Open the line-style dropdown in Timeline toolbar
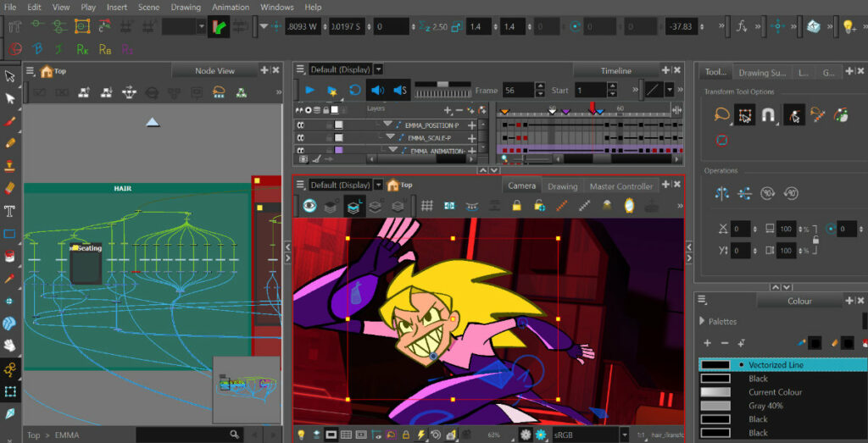The height and width of the screenshot is (443, 868). coord(670,90)
